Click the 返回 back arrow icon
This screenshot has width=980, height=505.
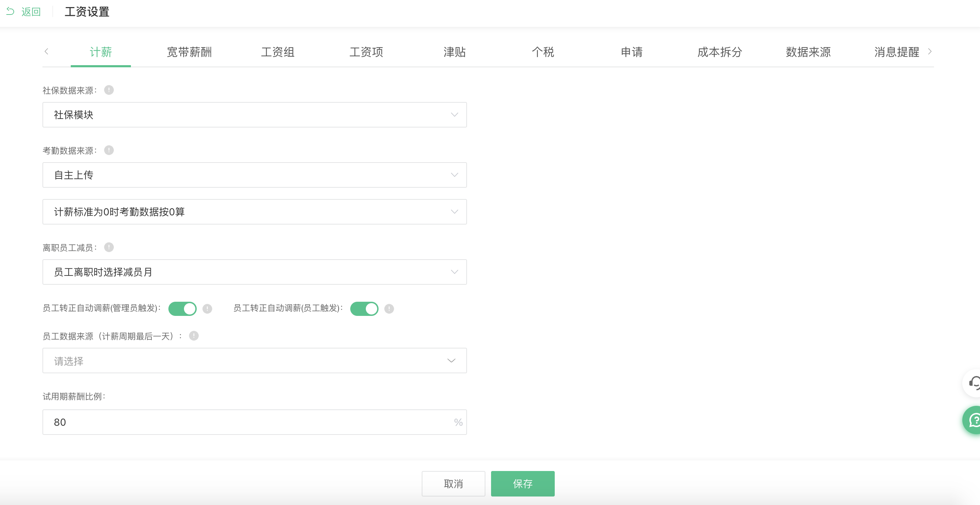tap(10, 11)
